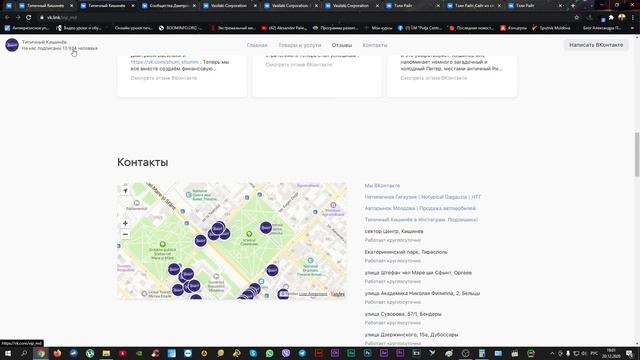Click the volume icon in system tray
640x360 pixels.
[x=584, y=353]
